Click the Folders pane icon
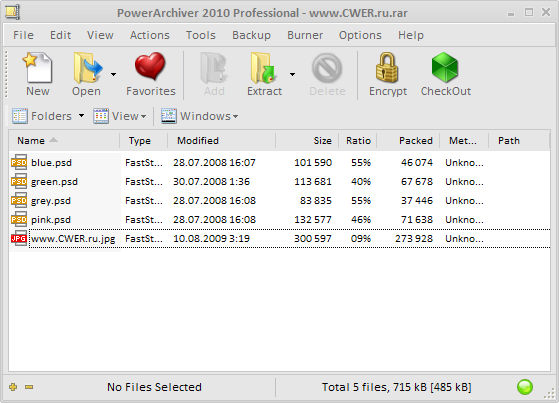The height and width of the screenshot is (403, 559). pos(19,116)
